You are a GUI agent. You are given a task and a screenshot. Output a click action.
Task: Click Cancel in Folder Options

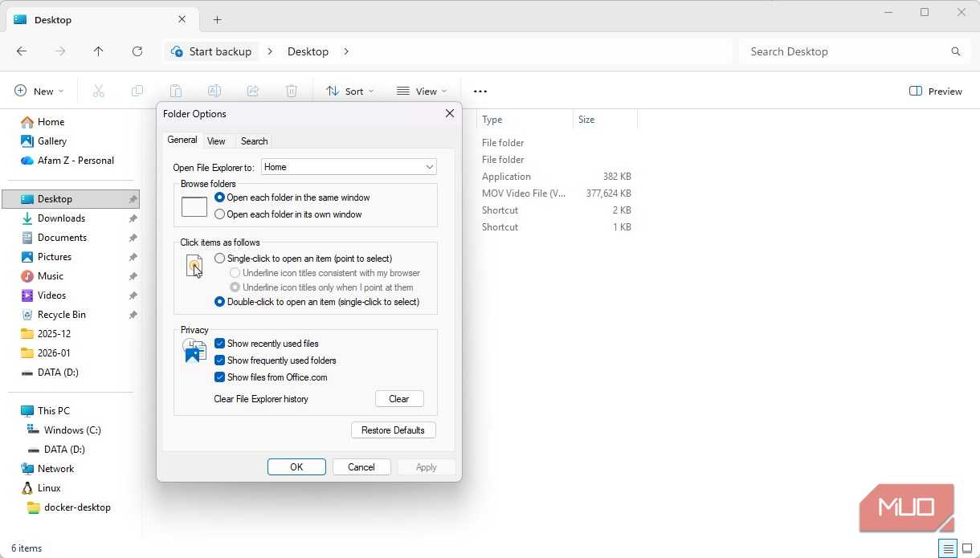[x=361, y=467]
